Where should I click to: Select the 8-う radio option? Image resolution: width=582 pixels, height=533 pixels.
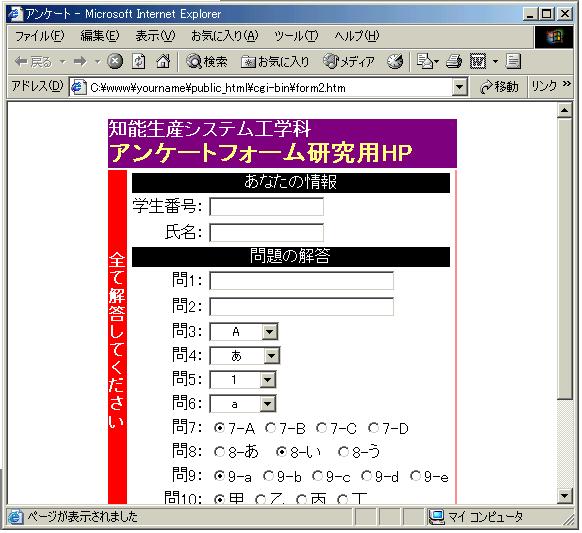(344, 452)
